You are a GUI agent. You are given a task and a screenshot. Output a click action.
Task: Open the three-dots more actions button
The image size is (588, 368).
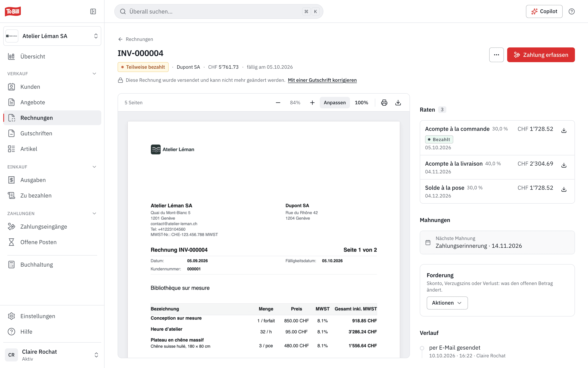pos(496,55)
